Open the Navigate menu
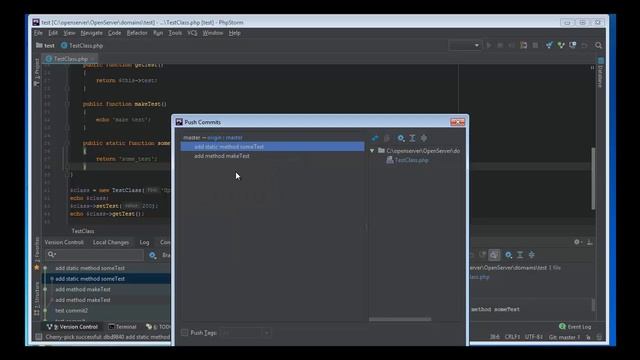The image size is (640, 360). coord(91,33)
